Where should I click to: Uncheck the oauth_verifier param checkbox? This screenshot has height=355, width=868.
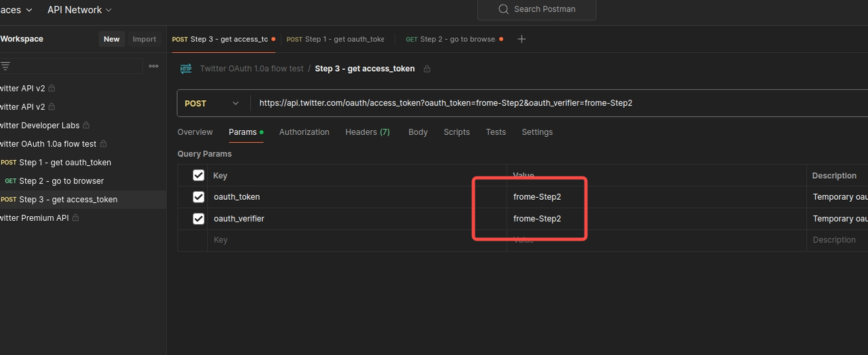pos(199,219)
